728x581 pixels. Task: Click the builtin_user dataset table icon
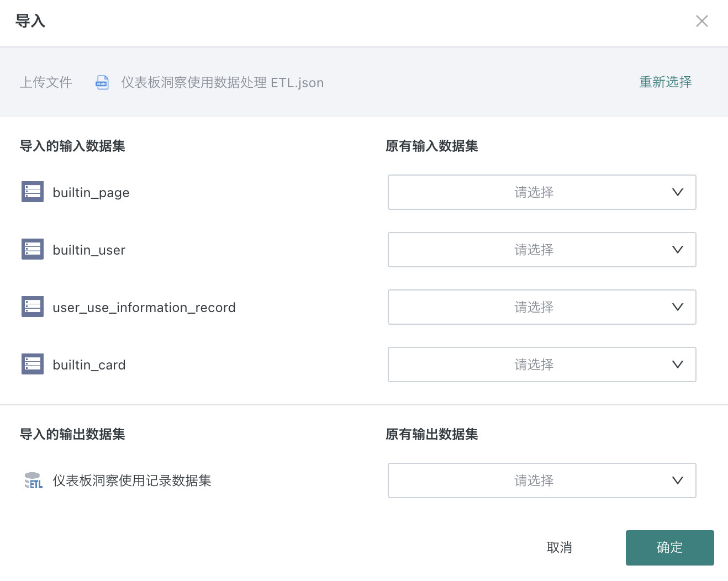pos(33,249)
